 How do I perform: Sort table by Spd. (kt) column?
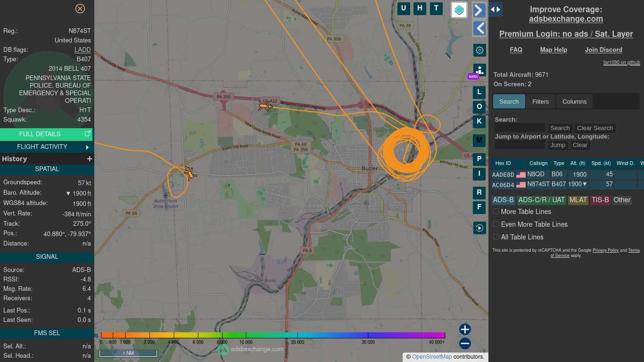[601, 164]
